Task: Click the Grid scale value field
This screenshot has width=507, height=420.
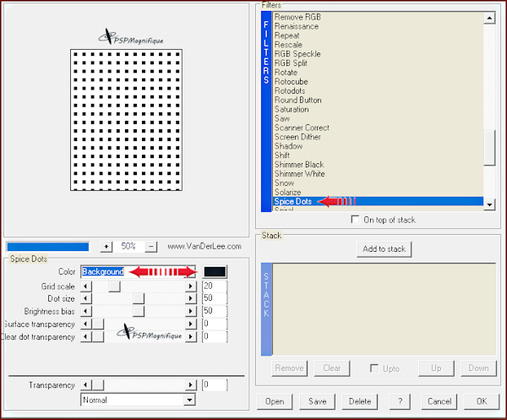Action: tap(214, 286)
